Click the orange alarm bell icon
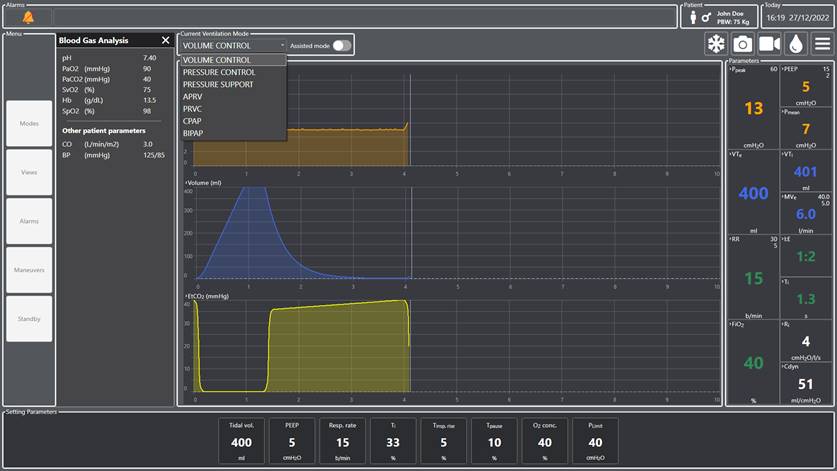 coord(28,17)
